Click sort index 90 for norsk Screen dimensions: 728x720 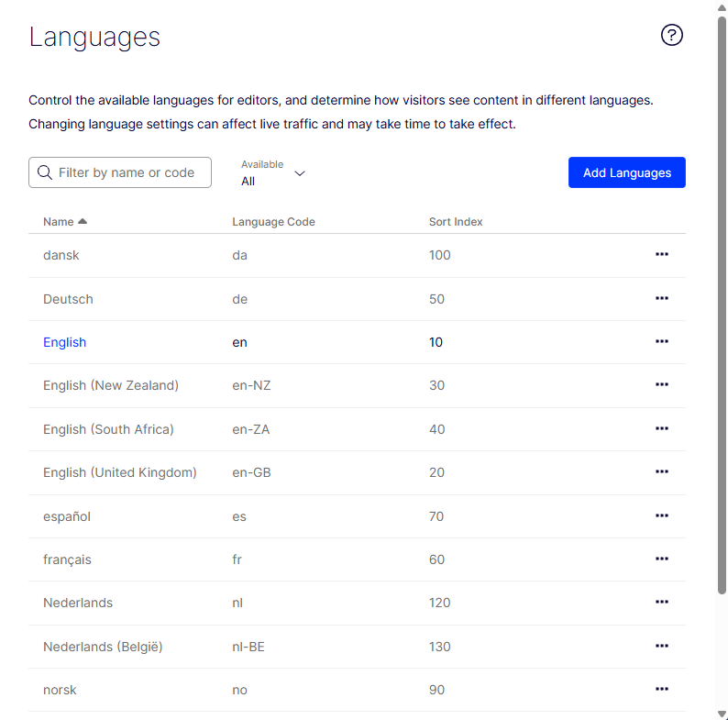click(x=436, y=690)
